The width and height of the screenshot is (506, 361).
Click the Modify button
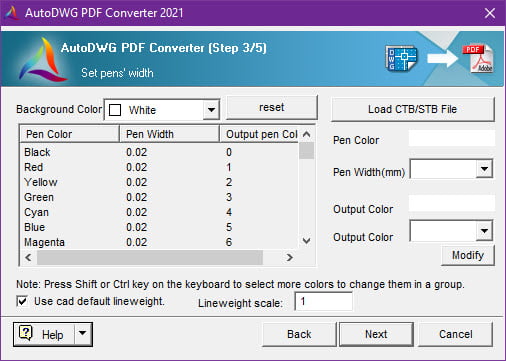tap(468, 255)
